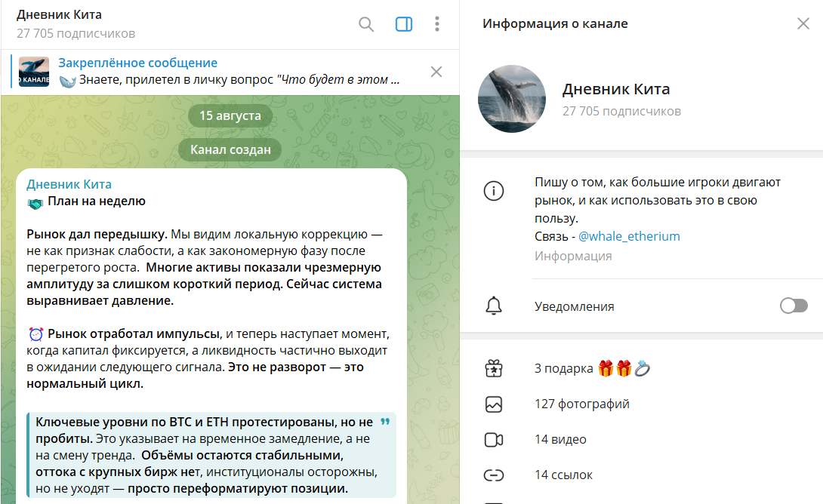Open the chat search magnifier icon
This screenshot has height=504, width=823.
(366, 24)
